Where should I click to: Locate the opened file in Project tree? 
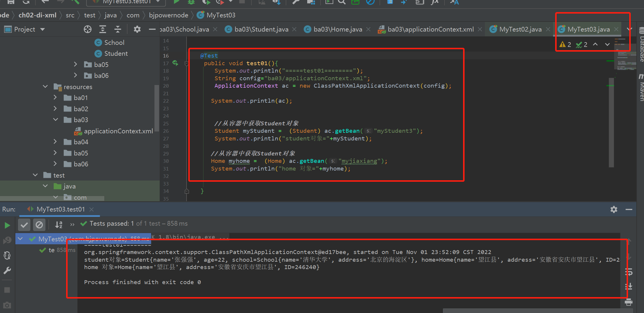(88, 29)
